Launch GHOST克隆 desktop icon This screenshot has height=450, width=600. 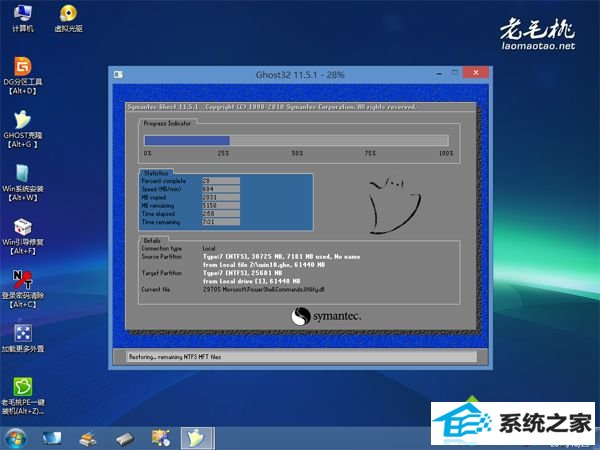[x=23, y=129]
